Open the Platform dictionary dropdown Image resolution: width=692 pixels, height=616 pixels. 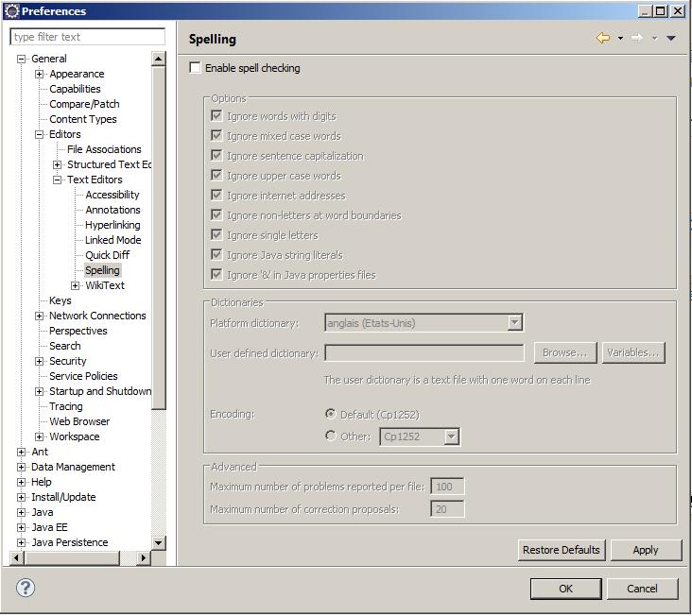click(514, 323)
